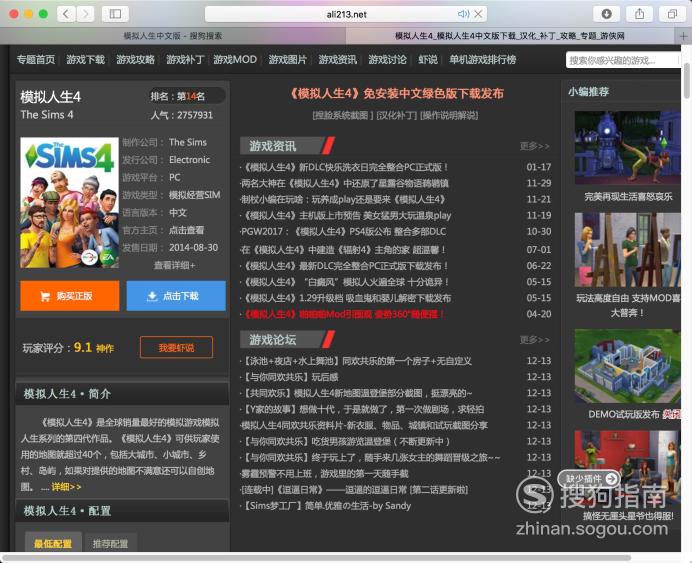Click 更多>> beside 游戏论坛
692x563 pixels.
[535, 340]
